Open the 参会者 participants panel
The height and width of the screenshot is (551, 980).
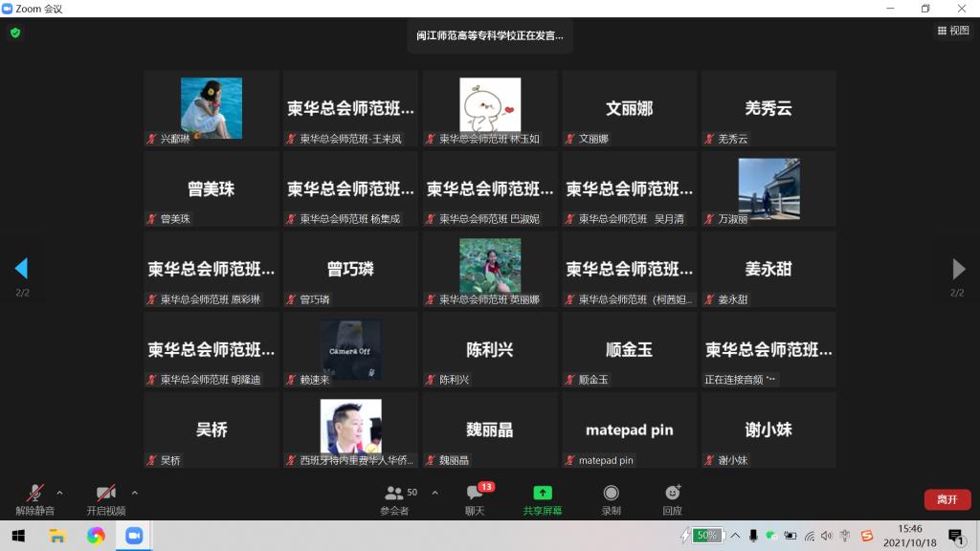[394, 497]
